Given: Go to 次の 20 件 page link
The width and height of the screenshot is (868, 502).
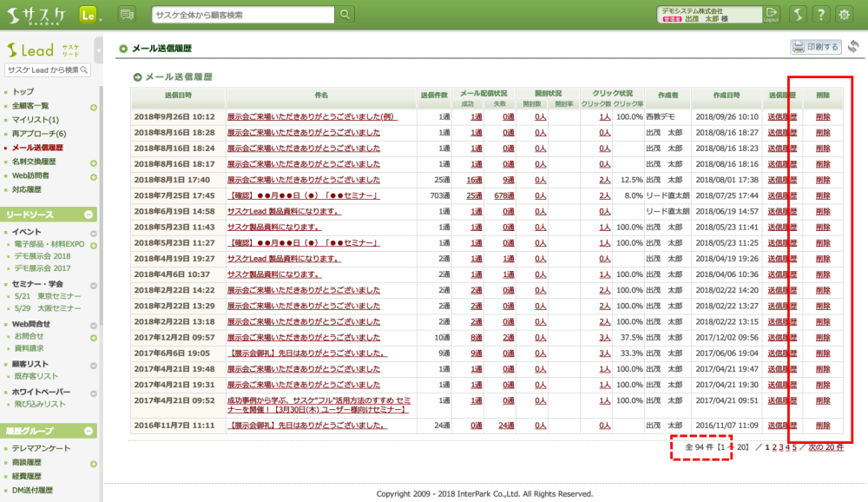Looking at the screenshot, I should click(x=825, y=447).
